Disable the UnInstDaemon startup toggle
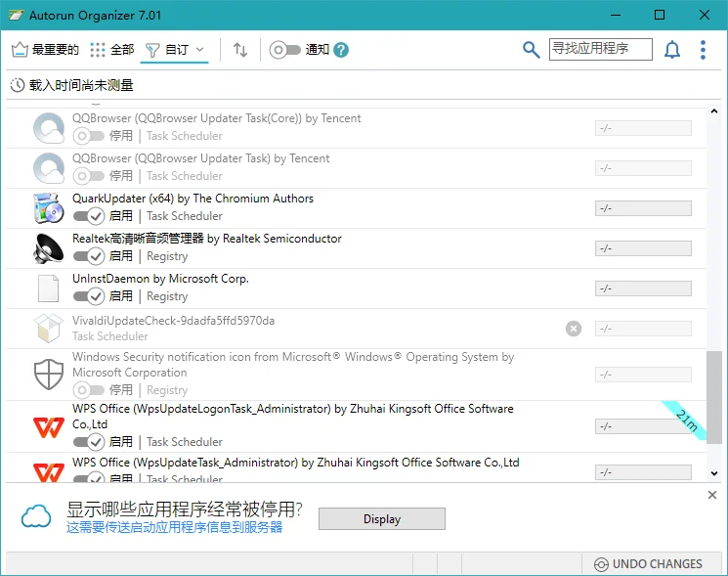This screenshot has height=576, width=728. (x=88, y=295)
